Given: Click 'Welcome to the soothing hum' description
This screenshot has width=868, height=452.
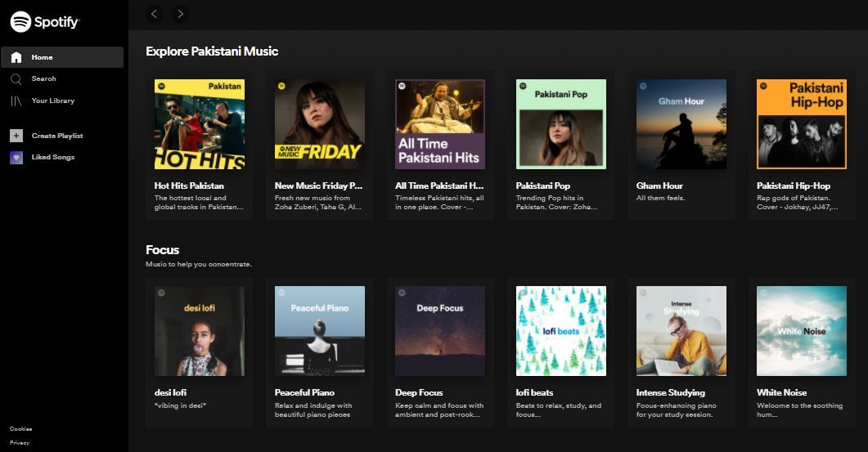Looking at the screenshot, I should [x=800, y=410].
